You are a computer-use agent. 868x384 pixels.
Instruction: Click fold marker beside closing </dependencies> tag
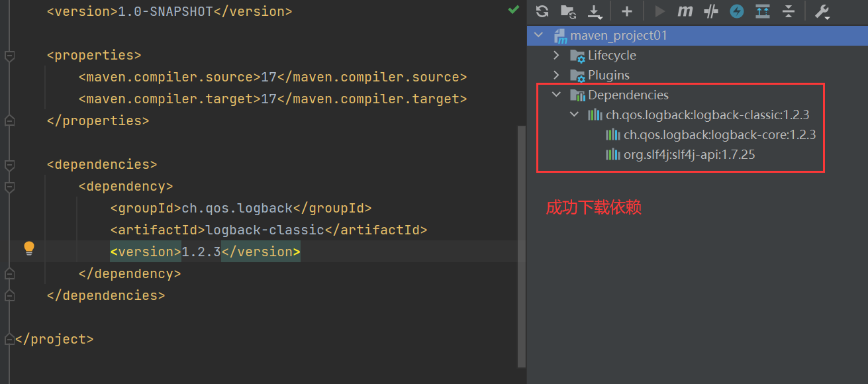pos(9,295)
